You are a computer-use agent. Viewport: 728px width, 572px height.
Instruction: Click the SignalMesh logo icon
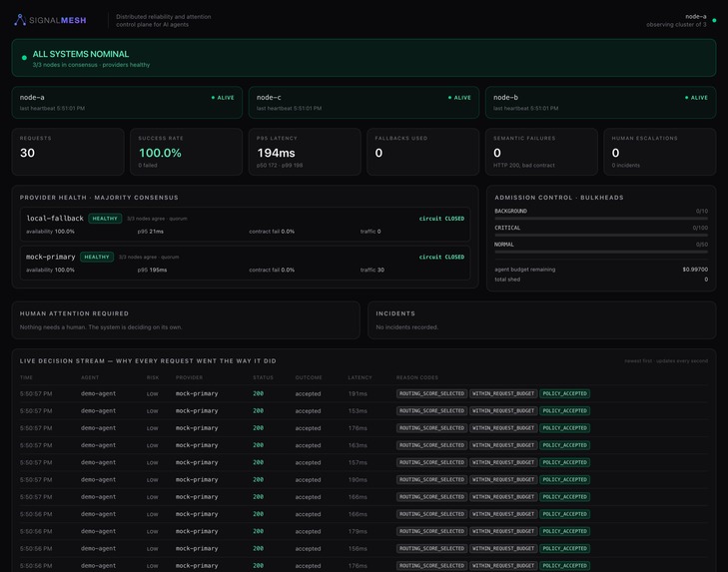pos(20,20)
